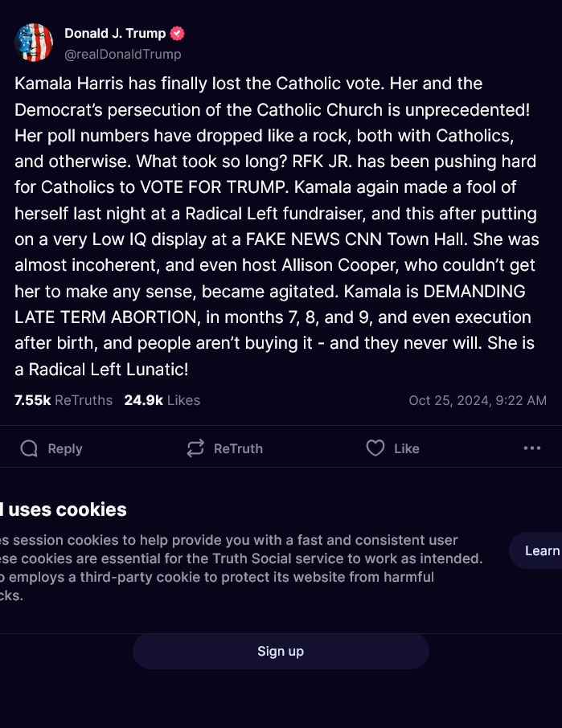562x728 pixels.
Task: Click the ReTruth circular arrows icon
Action: (x=195, y=448)
